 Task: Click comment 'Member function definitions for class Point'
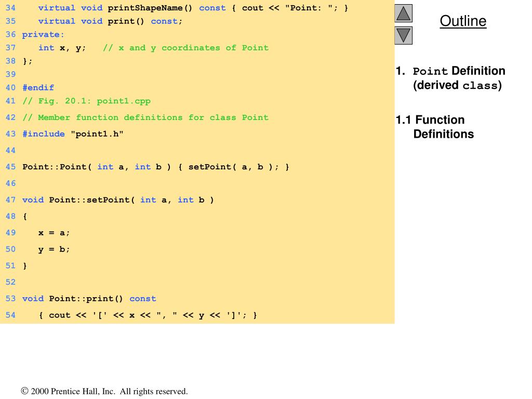pyautogui.click(x=145, y=117)
